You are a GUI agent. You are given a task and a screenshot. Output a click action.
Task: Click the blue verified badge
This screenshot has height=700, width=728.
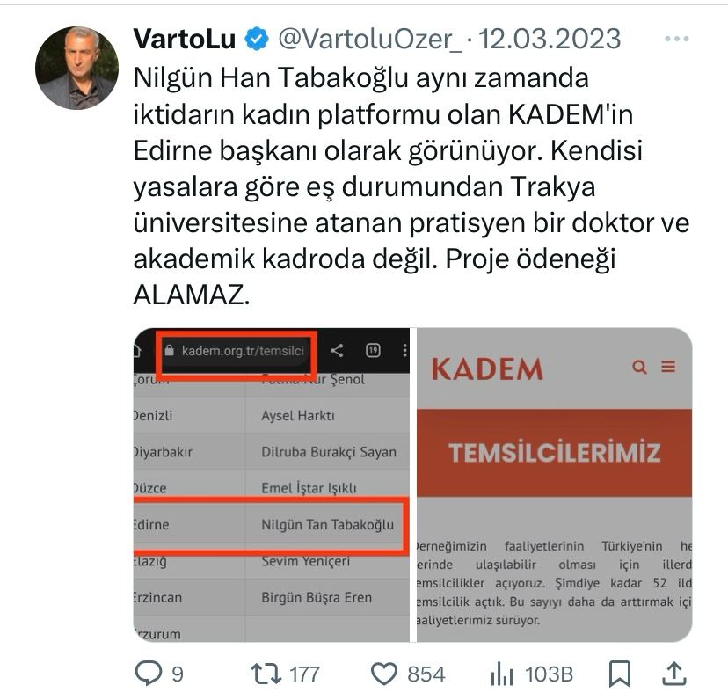[257, 39]
